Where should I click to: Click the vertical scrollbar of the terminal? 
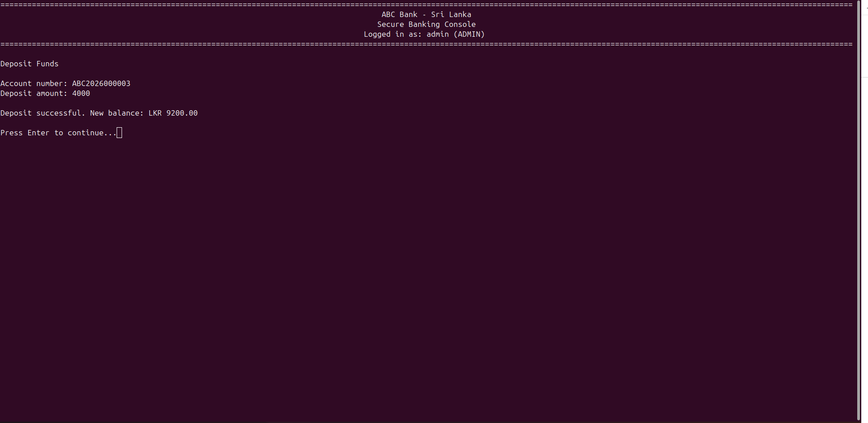pyautogui.click(x=859, y=211)
